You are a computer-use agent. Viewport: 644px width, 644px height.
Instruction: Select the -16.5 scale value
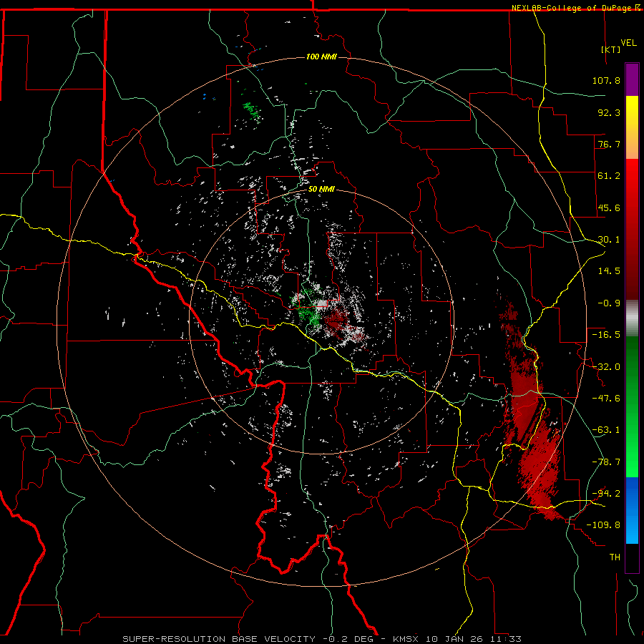(x=606, y=335)
